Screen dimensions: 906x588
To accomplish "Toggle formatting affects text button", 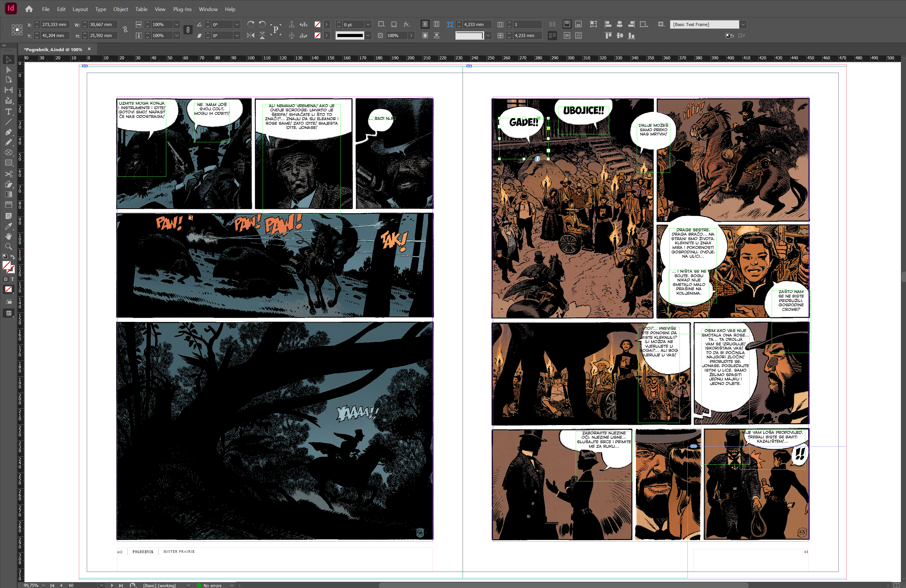I will tap(12, 279).
